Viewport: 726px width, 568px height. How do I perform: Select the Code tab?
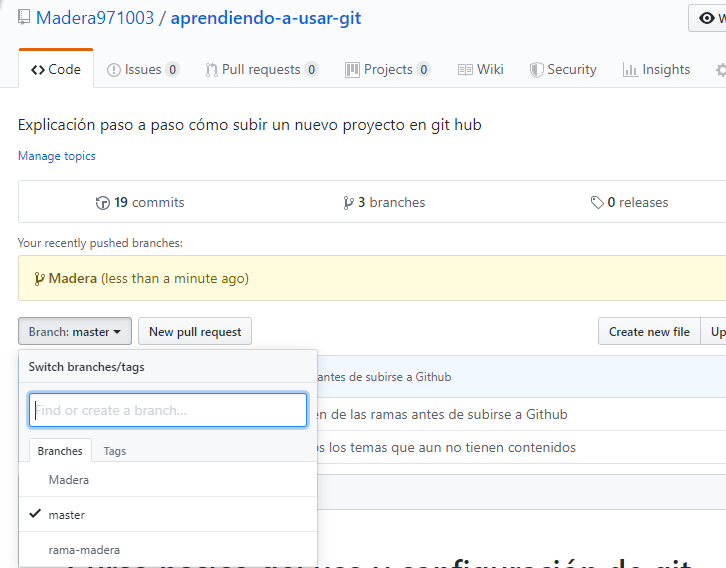click(56, 69)
